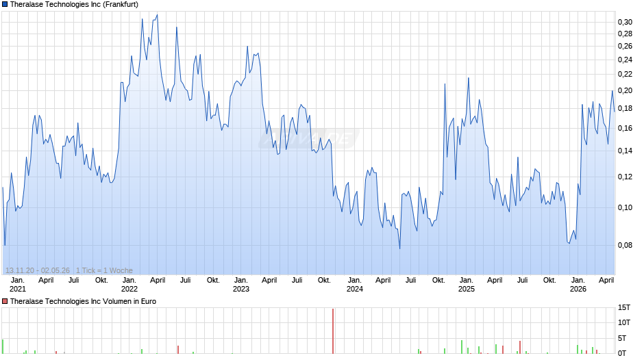Click the 0,24 price axis label
This screenshot has width=644, height=360.
(x=625, y=60)
